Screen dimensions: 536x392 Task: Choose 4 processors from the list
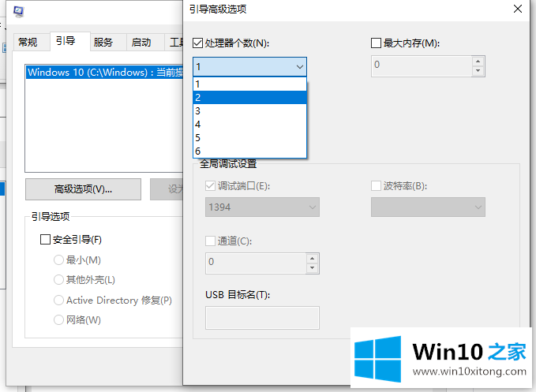(250, 124)
